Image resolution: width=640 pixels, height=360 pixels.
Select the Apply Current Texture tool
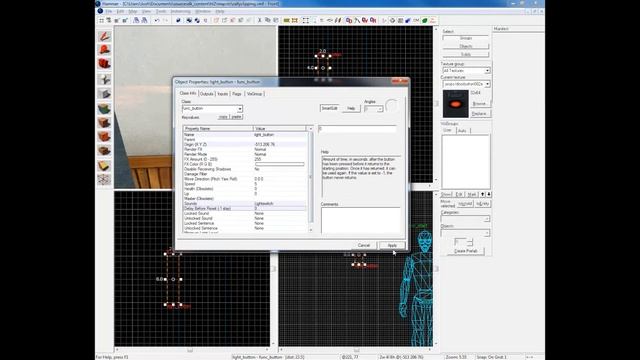[x=104, y=122]
